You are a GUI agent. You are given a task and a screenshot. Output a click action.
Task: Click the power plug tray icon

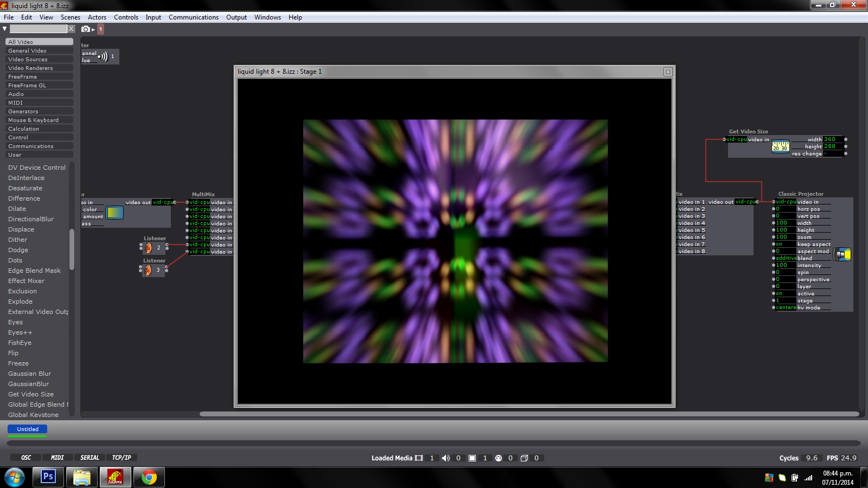795,478
